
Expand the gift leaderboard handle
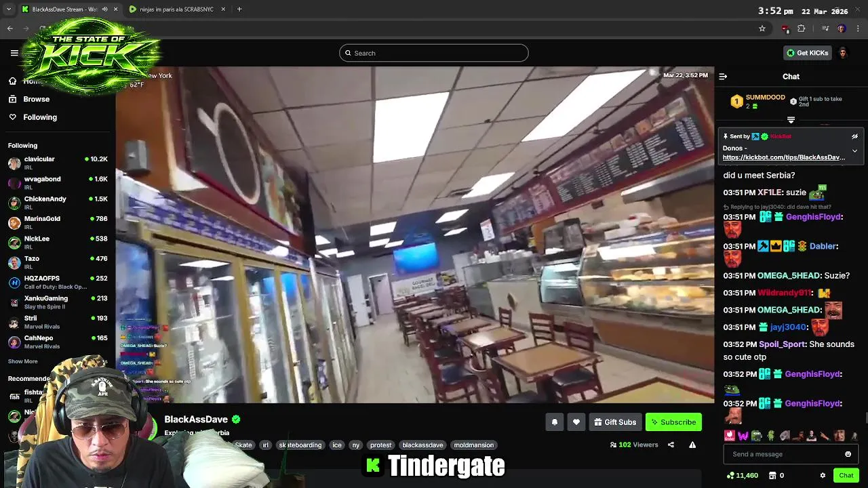[x=791, y=120]
